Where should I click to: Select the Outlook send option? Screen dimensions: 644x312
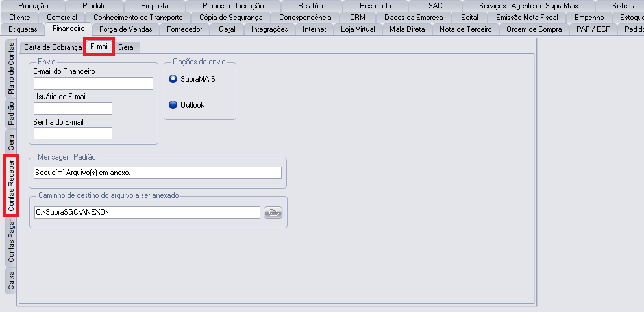click(173, 104)
